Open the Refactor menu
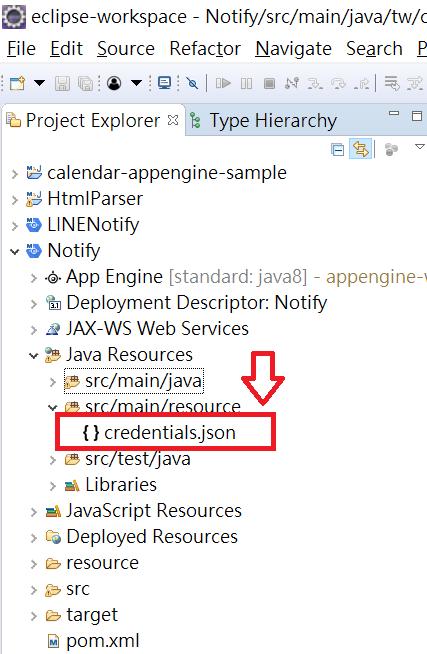Screen dimensions: 427x654 coord(205,49)
